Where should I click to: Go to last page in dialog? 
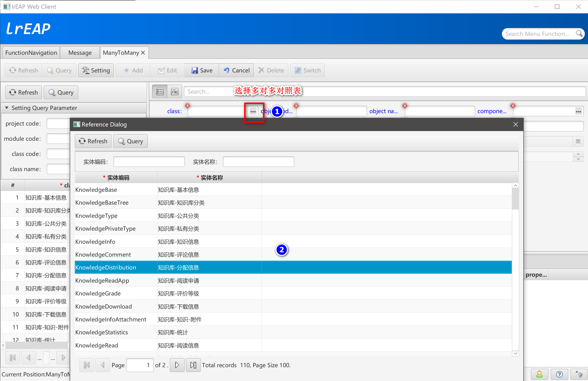coord(193,365)
